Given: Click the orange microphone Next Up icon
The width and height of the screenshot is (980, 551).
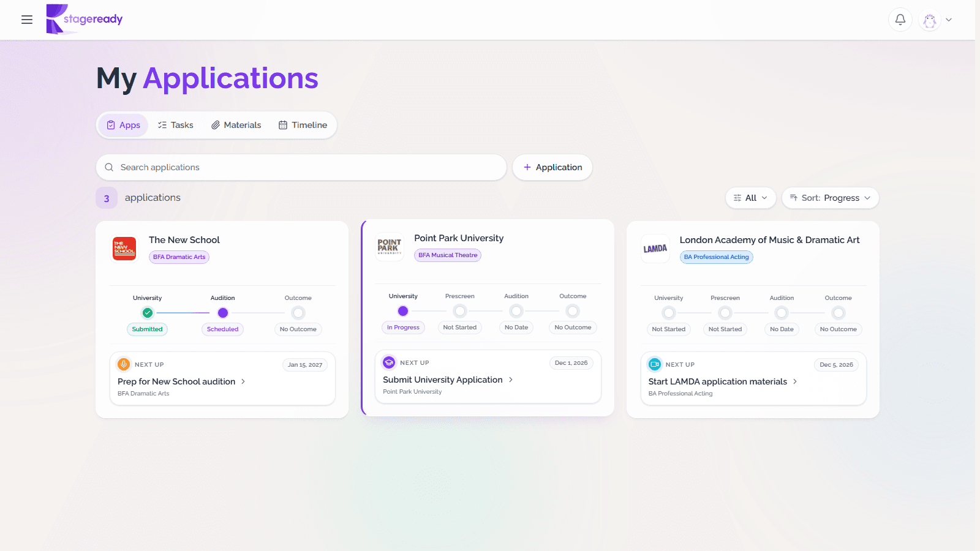Looking at the screenshot, I should click(x=124, y=364).
